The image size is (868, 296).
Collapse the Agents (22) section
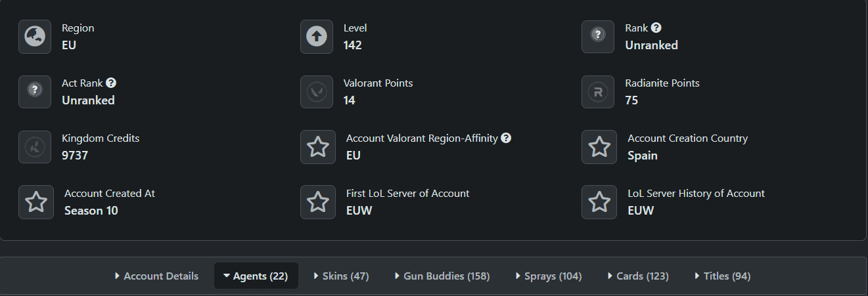click(x=256, y=276)
